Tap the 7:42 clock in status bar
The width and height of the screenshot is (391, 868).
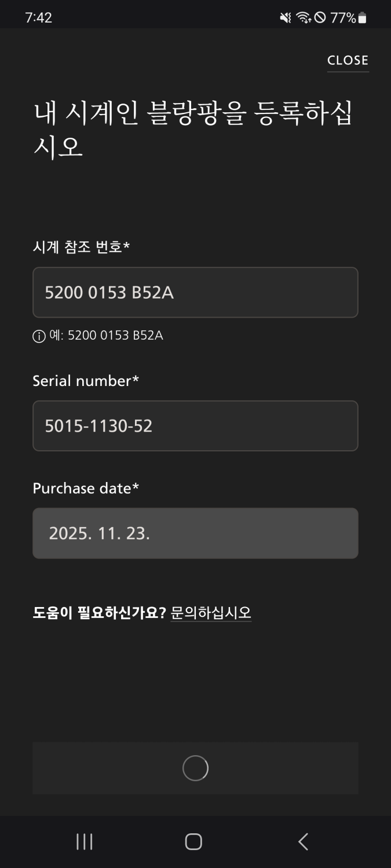39,18
